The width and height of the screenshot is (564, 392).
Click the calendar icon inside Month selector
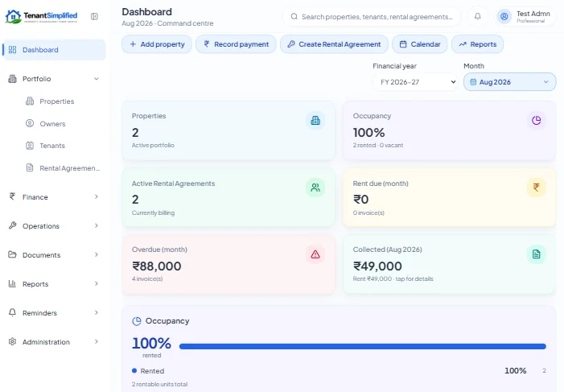tap(473, 82)
